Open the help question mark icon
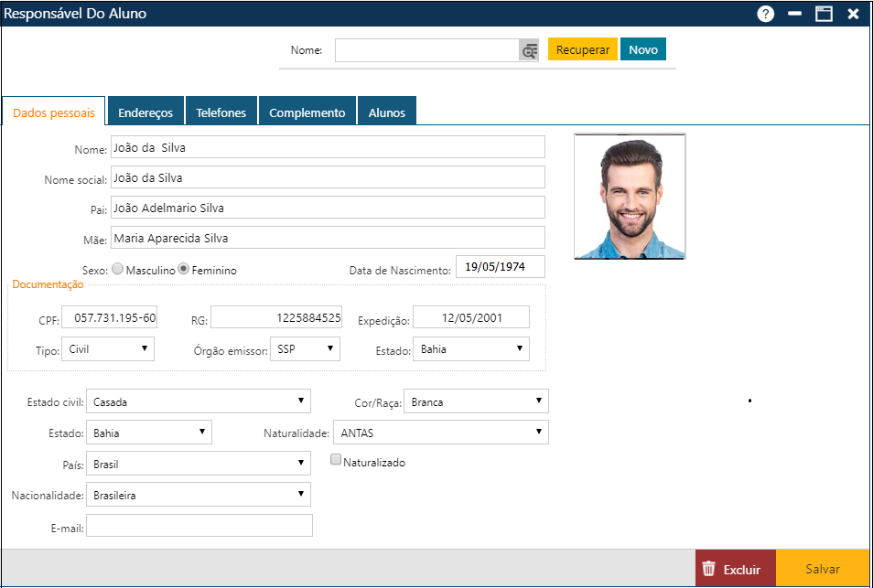 tap(766, 14)
